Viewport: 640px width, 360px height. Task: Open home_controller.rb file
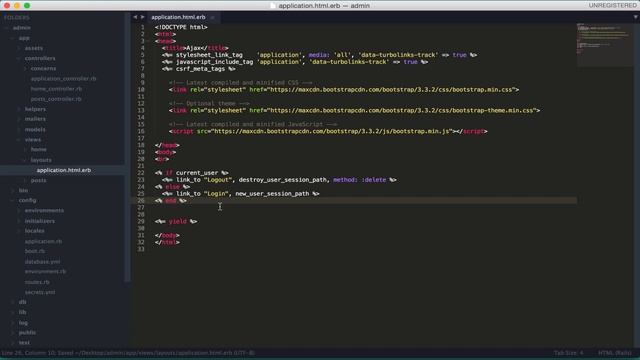tap(56, 89)
